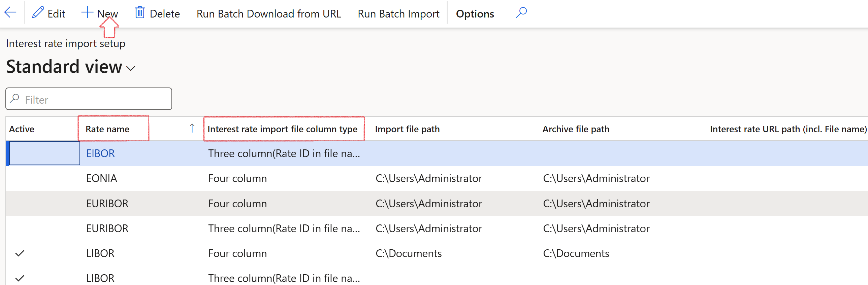
Task: Click the Rate name column header
Action: click(x=107, y=129)
